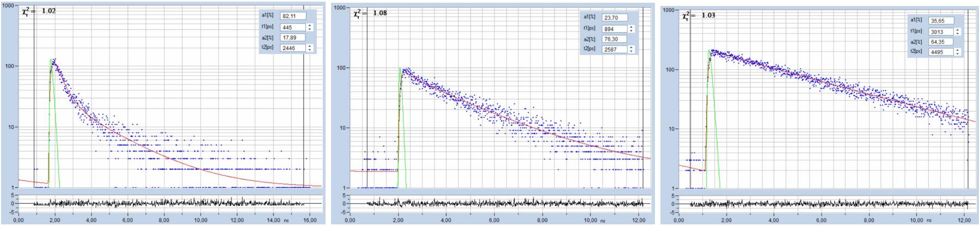980x226 pixels.
Task: Click the t2[ps] field showing 2446
Action: point(292,48)
